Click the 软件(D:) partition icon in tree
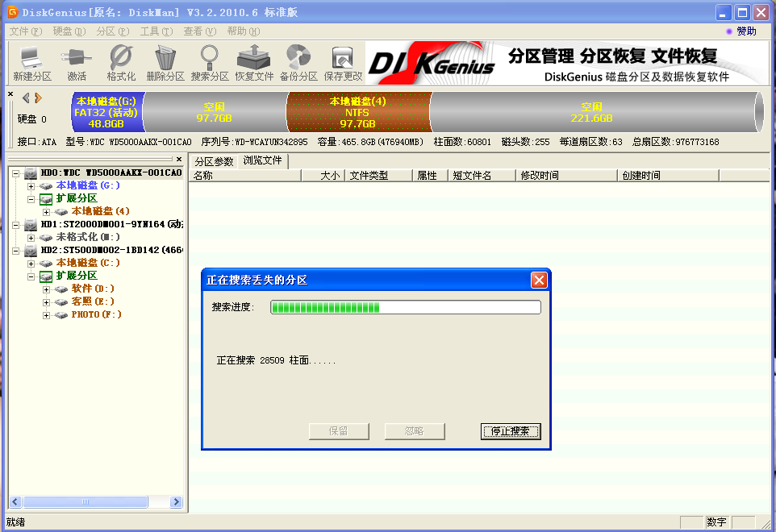This screenshot has width=776, height=532. 61,289
